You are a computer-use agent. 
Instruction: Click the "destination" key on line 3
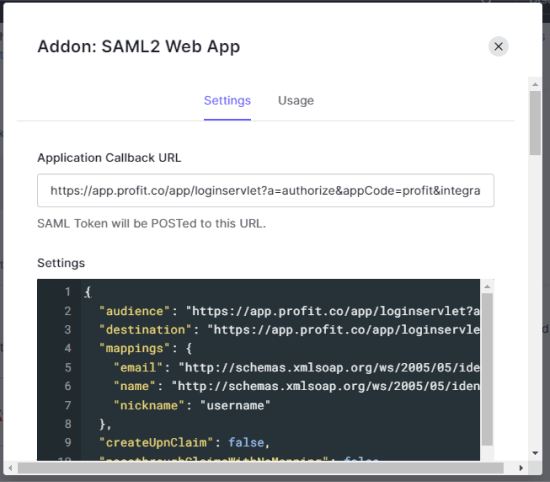coord(145,330)
